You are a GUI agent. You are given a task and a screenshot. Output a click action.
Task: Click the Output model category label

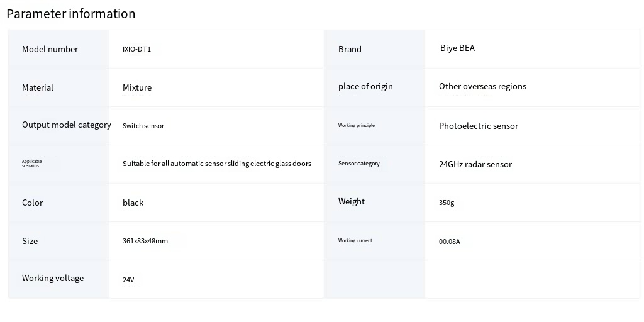66,125
